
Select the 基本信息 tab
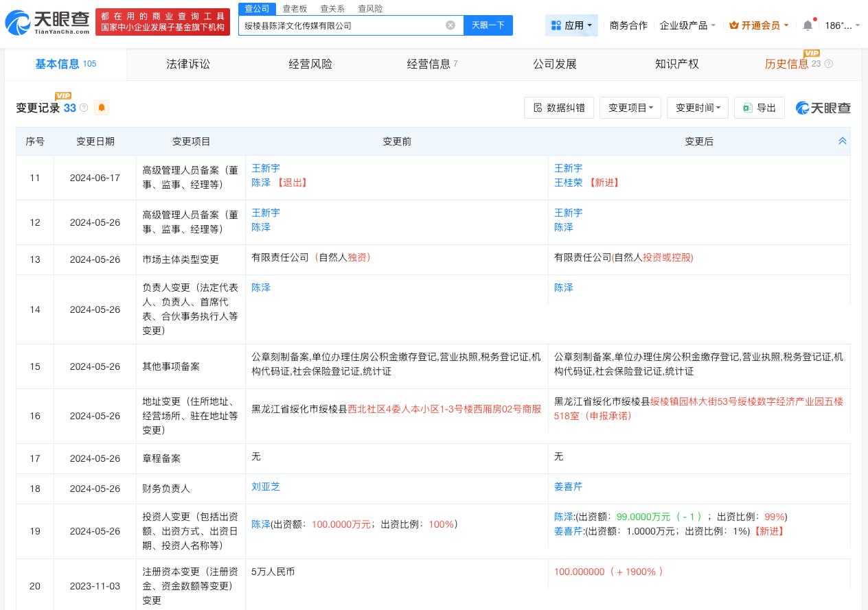pyautogui.click(x=65, y=64)
